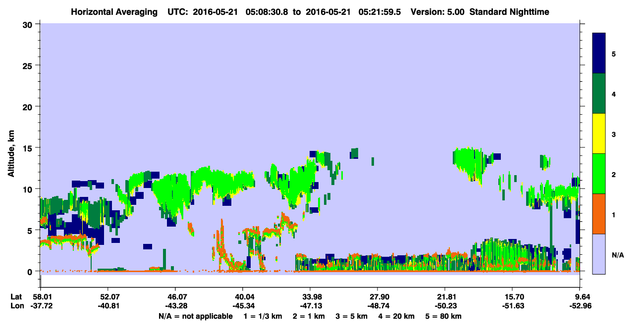
Task: Click 'Version: 5.00' in the title
Action: [437, 11]
